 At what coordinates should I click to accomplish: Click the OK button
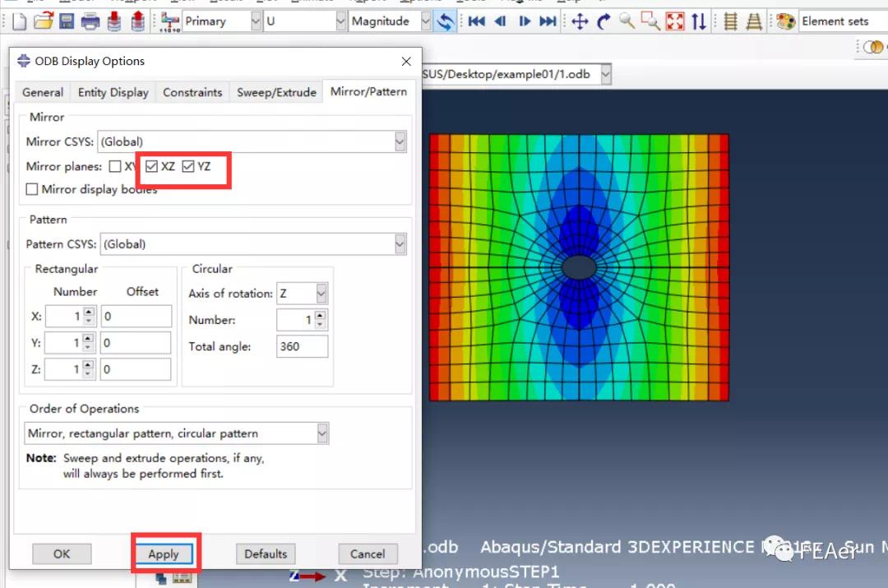pyautogui.click(x=62, y=553)
